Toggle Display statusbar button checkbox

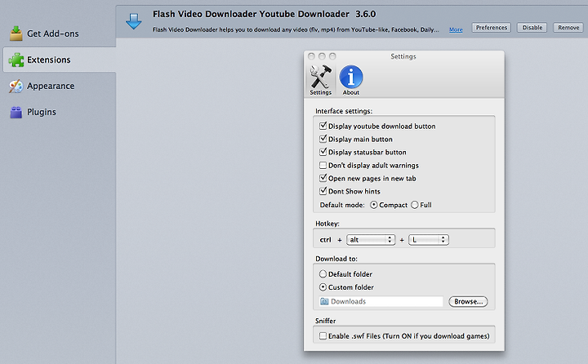point(323,152)
